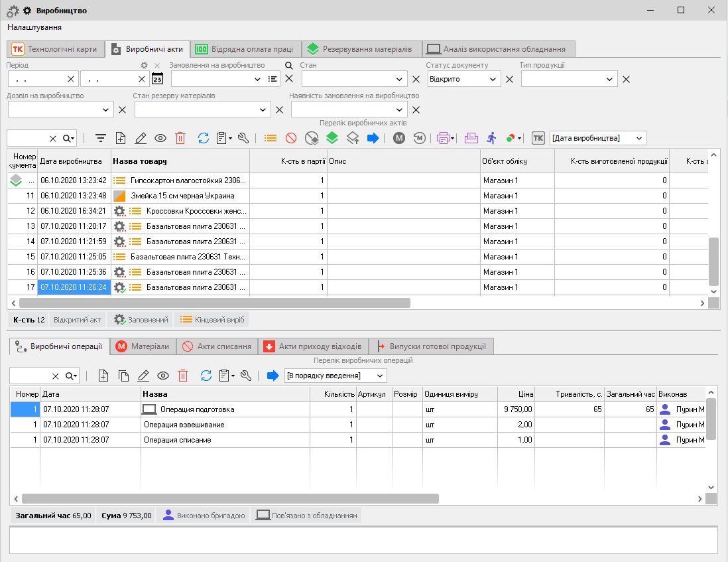
Task: Toggle the Виконано бригадою legend filter
Action: (x=204, y=516)
